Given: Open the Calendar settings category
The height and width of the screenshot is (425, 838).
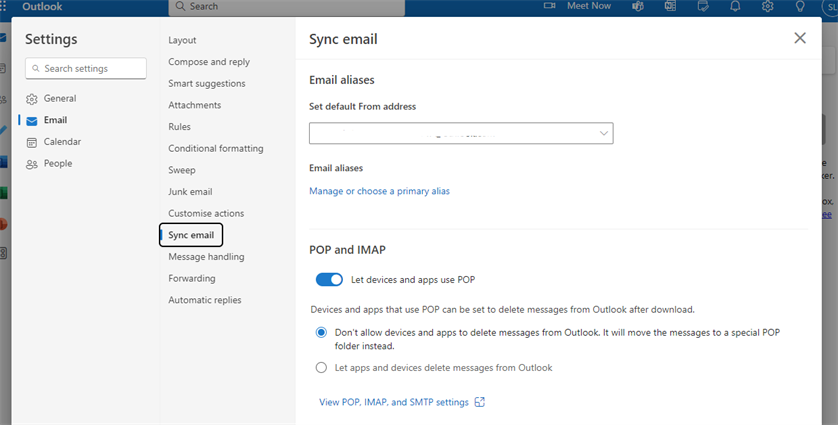Looking at the screenshot, I should [x=62, y=142].
